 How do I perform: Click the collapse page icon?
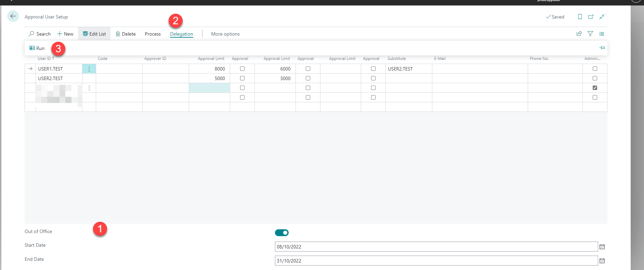[x=602, y=17]
